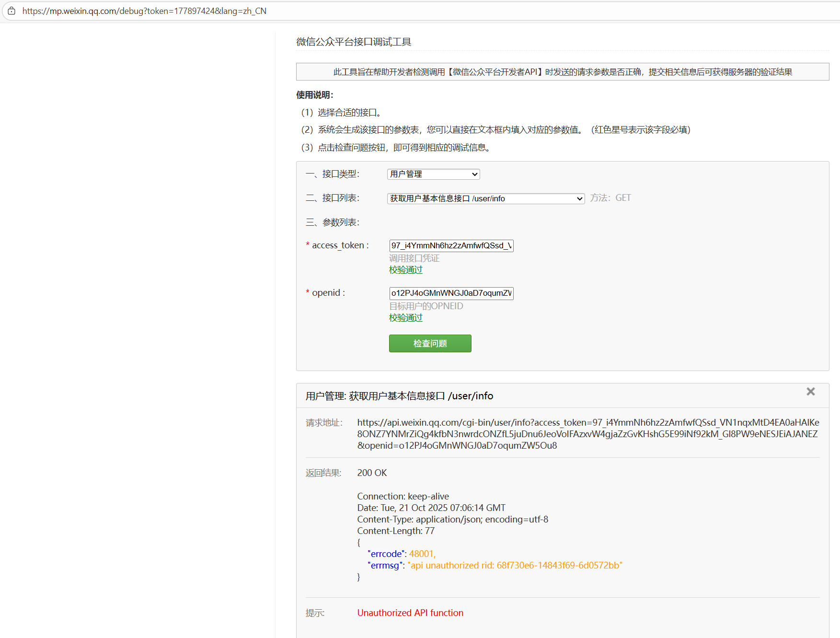
Task: Click the 使用说明 heading
Action: click(x=314, y=95)
